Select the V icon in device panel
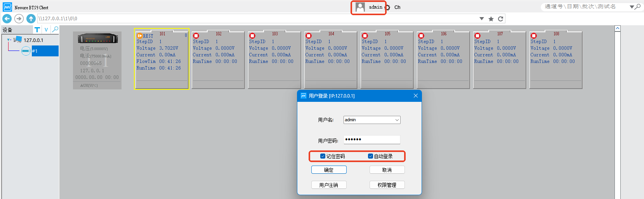 (46, 30)
